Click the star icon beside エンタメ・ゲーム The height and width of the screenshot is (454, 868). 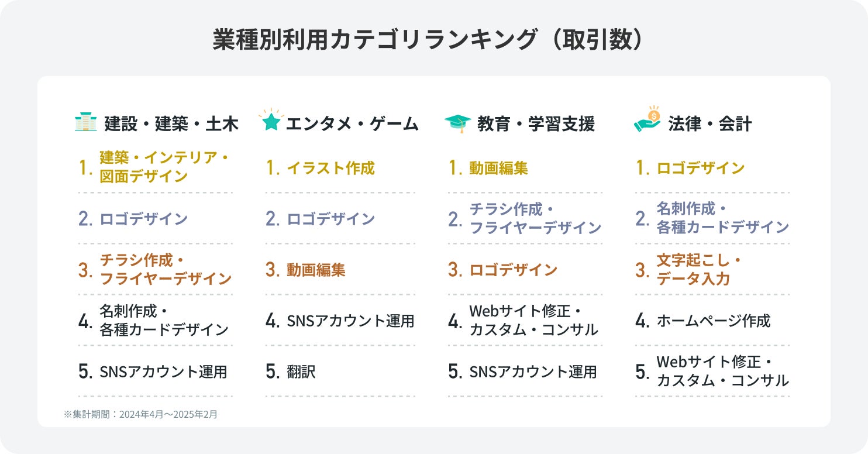pyautogui.click(x=270, y=121)
